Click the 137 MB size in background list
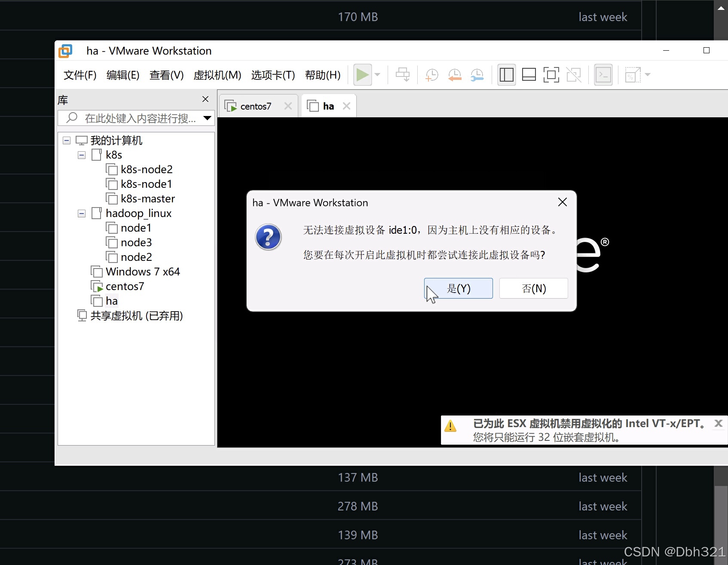The width and height of the screenshot is (728, 565). click(358, 478)
